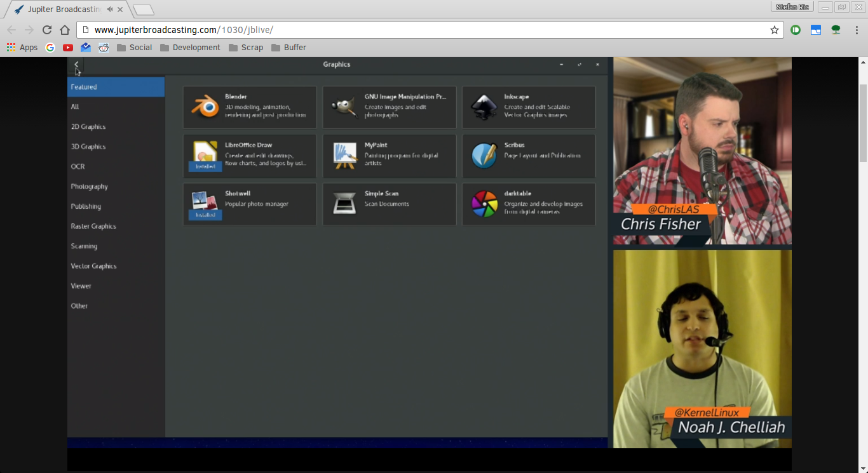Open the Buffer bookmarks folder
The height and width of the screenshot is (473, 868).
(x=288, y=48)
